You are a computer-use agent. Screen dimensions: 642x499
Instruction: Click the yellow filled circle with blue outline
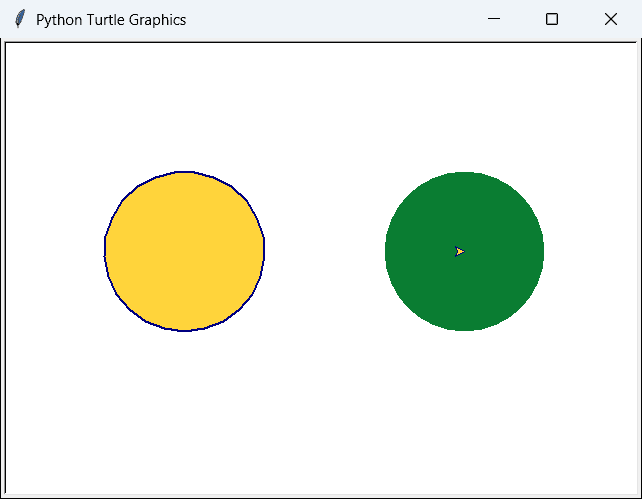point(184,251)
